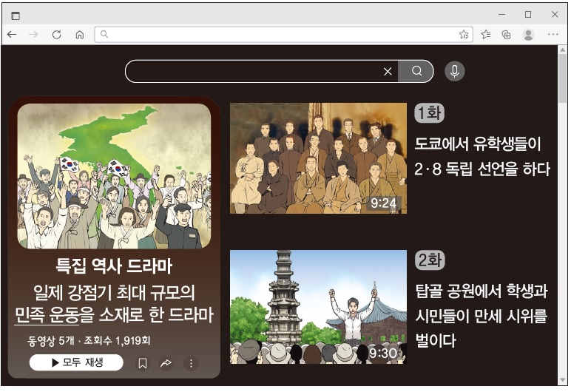Screen dimensions: 571x392
Task: Click the page vertical scrollbar thumb
Action: [562, 78]
